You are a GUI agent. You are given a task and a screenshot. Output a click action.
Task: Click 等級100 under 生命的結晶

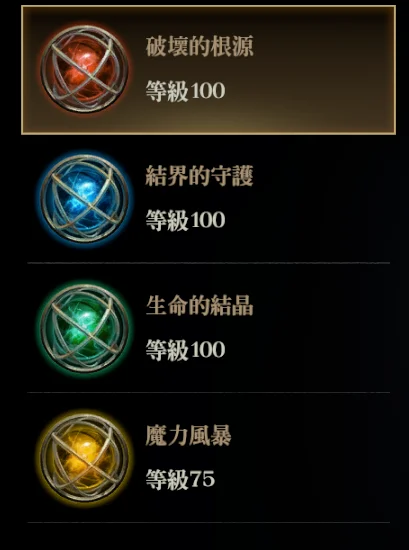(185, 350)
